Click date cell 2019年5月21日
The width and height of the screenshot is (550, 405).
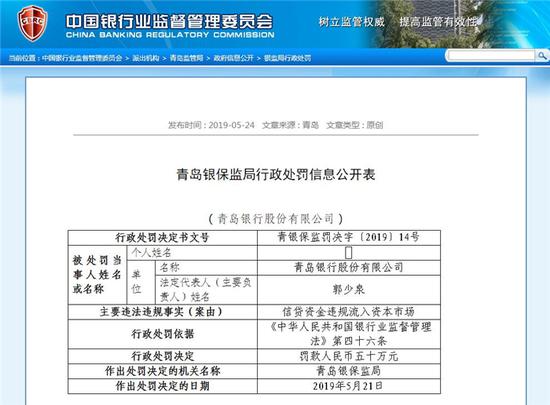coord(349,386)
